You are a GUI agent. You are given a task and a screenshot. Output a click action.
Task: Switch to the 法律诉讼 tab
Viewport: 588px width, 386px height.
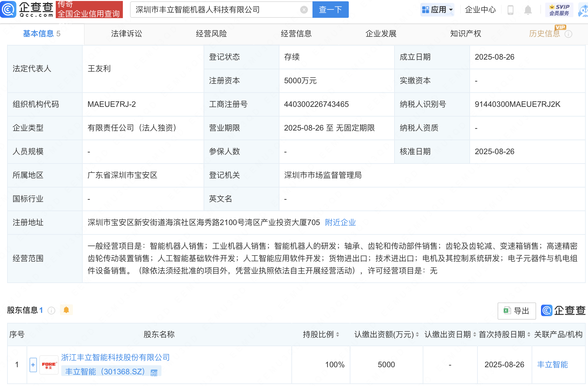pos(126,33)
